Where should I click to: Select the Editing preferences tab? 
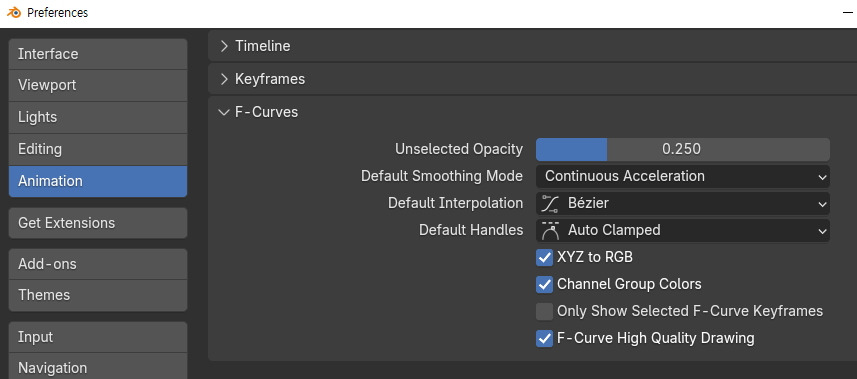click(x=98, y=149)
